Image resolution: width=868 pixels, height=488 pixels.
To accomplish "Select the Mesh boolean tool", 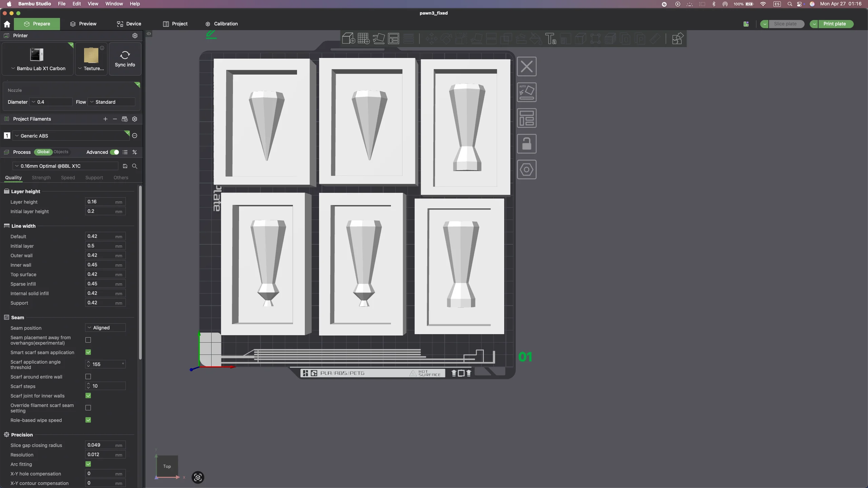I will point(506,39).
